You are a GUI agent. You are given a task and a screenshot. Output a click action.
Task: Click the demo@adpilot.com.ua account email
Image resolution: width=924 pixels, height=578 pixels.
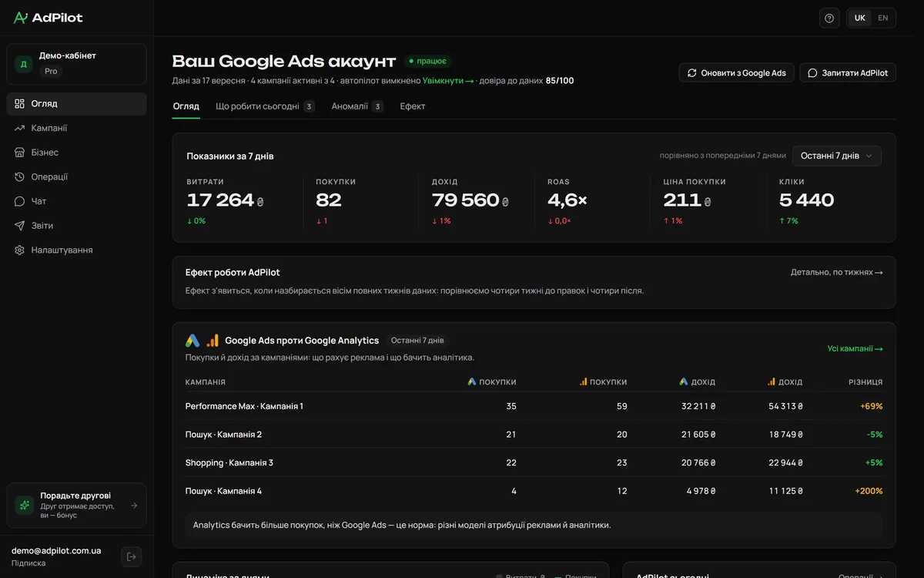coord(56,551)
